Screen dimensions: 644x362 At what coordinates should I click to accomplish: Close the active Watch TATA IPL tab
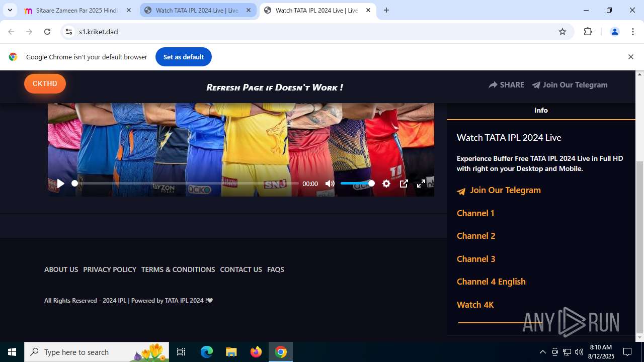368,10
